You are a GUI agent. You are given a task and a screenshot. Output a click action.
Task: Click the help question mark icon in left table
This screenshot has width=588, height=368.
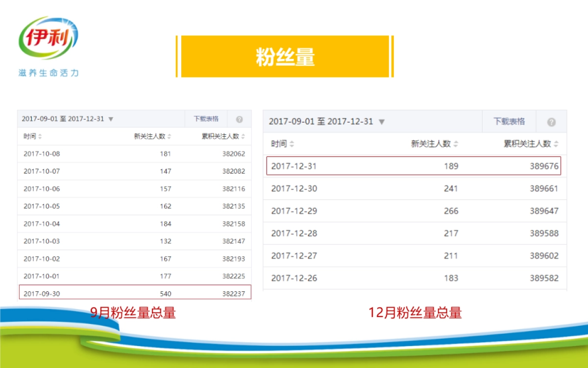[x=240, y=118]
